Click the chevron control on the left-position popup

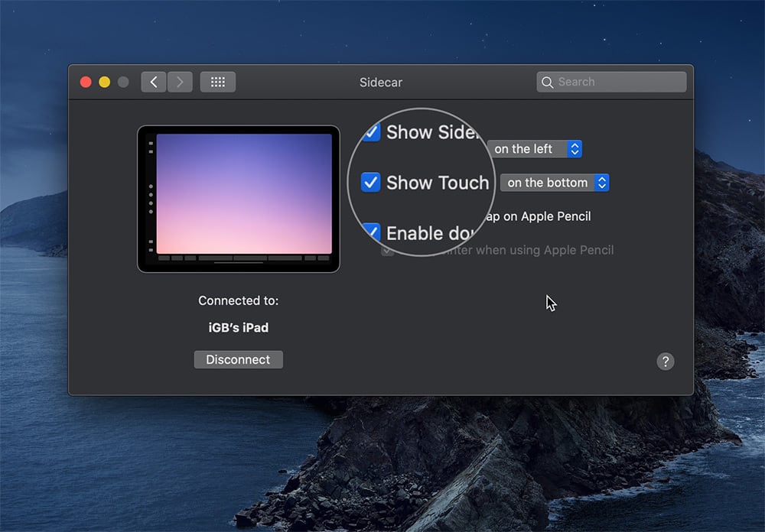coord(574,148)
